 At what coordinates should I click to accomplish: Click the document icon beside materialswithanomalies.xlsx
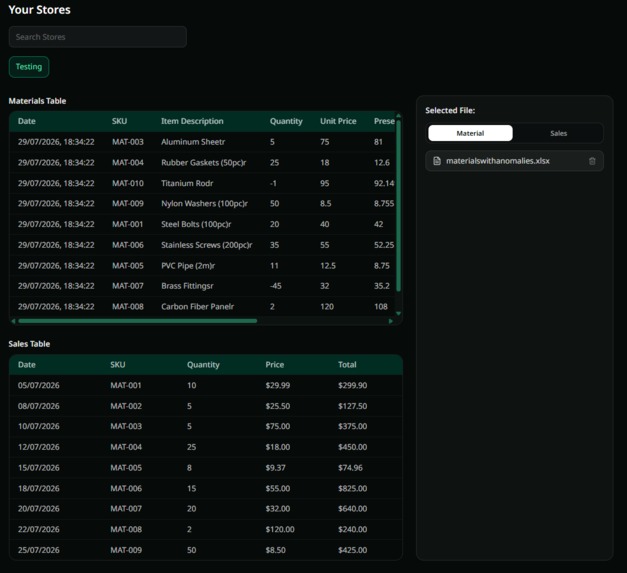coord(437,161)
